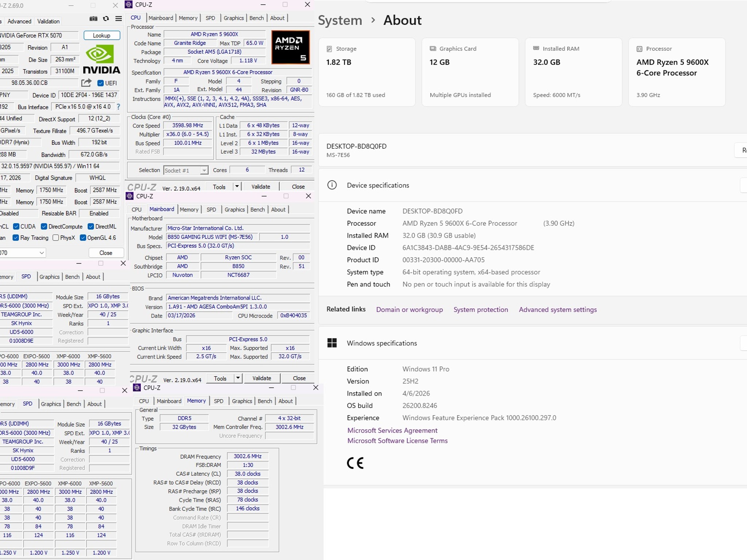Open the Bench tab in the CPU-Z CPU window
Screen dimensions: 747x560
(x=256, y=18)
